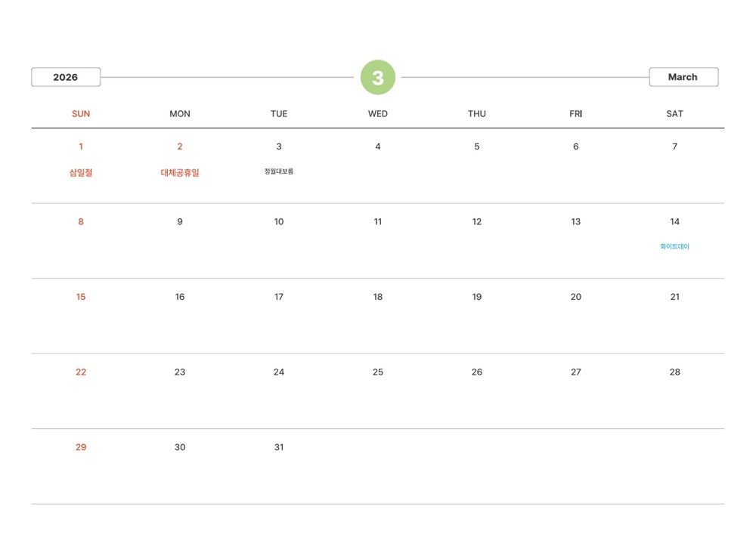The height and width of the screenshot is (534, 756).
Task: Select Friday date 20
Action: coord(576,297)
